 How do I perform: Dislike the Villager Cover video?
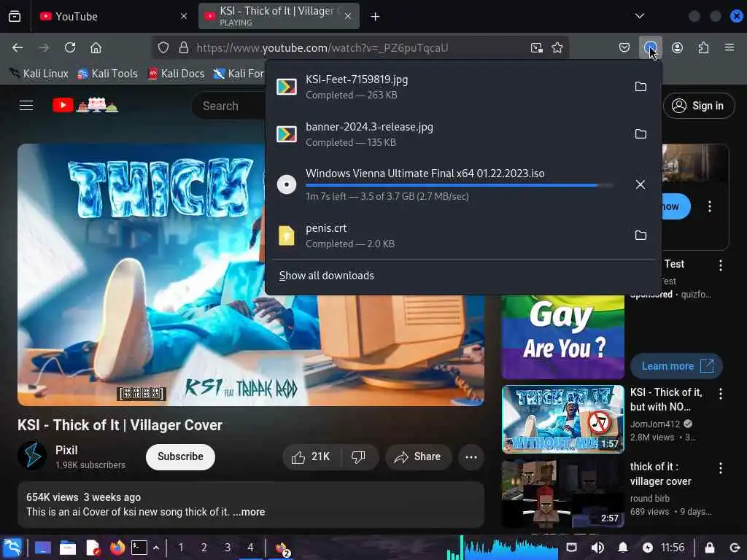359,457
